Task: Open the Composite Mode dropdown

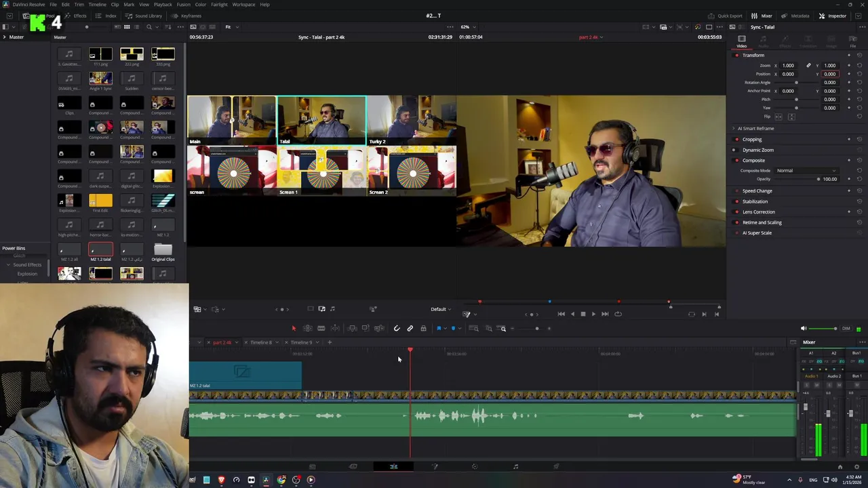Action: (807, 171)
